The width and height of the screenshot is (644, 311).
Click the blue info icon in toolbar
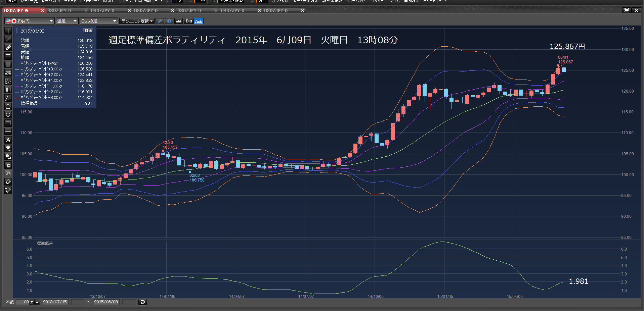click(x=169, y=21)
